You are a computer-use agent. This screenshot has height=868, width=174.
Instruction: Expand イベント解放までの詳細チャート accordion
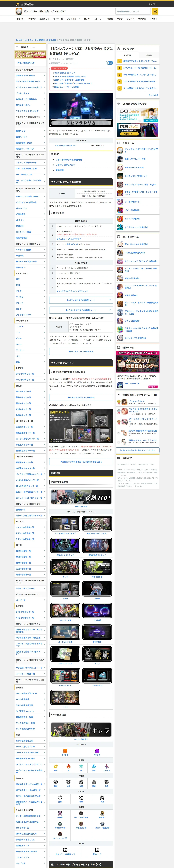pyautogui.click(x=81, y=310)
